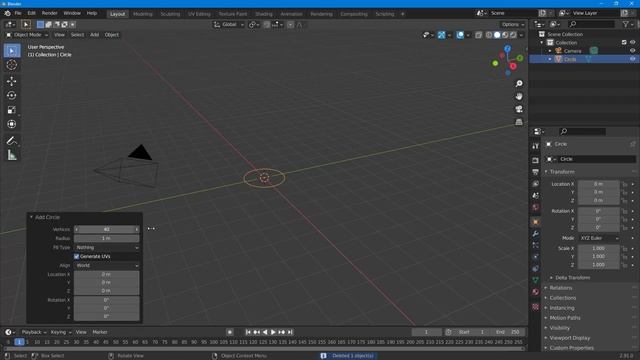Open Global transform orientation dropdown
Viewport: 640px width, 360px height.
[x=229, y=24]
